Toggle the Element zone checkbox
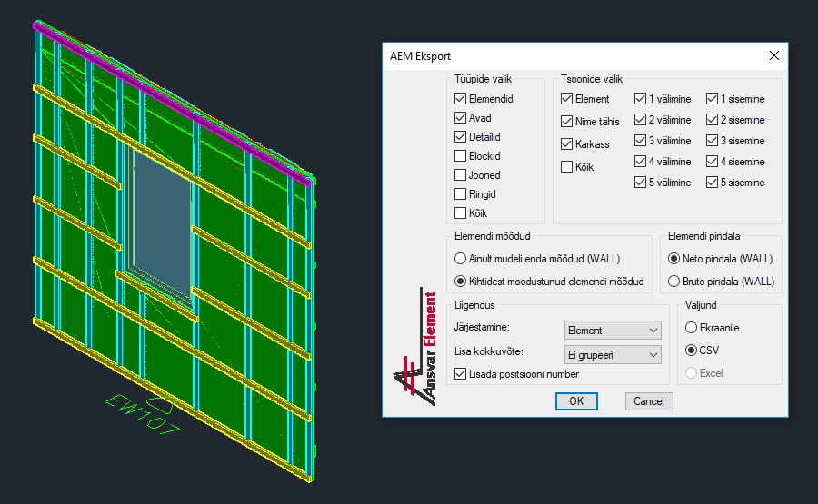818x504 pixels. click(x=566, y=98)
